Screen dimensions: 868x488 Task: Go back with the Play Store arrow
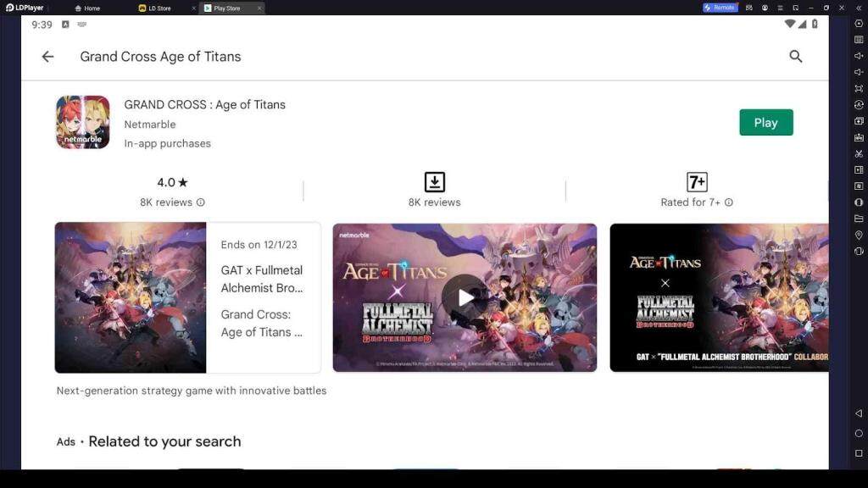[x=47, y=57]
